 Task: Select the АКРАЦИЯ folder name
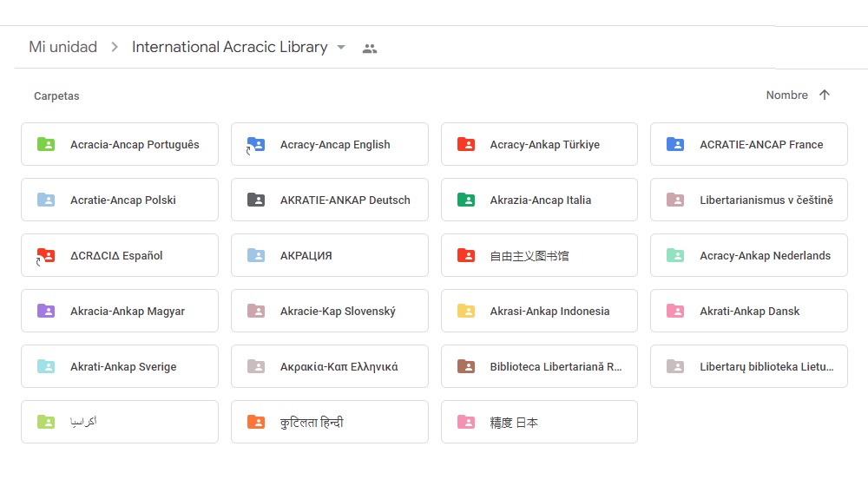tap(306, 256)
